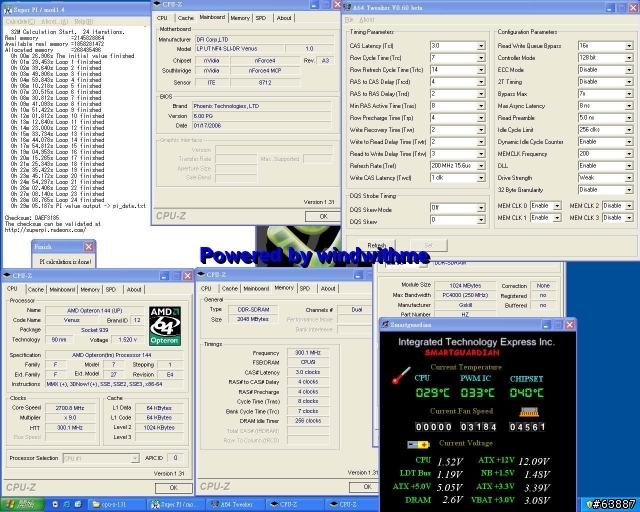Click OK in Memory CPU-Z window
Viewport: 640px width, 512px height.
[x=367, y=487]
